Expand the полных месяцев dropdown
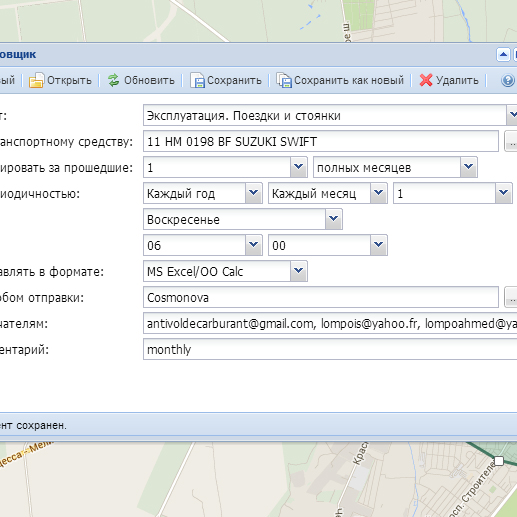 468,167
